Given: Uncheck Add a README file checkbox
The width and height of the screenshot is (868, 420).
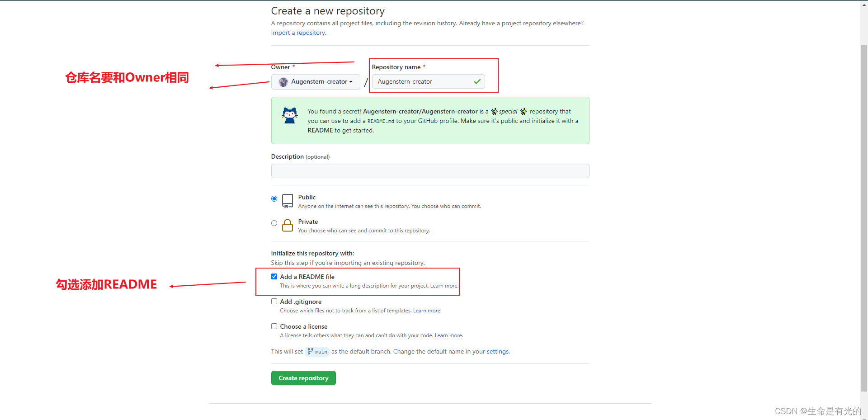Looking at the screenshot, I should tap(274, 276).
